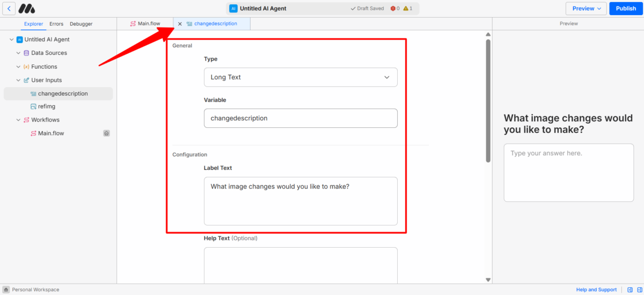Collapse the Workflows section chevron
This screenshot has width=644, height=295.
tap(19, 120)
